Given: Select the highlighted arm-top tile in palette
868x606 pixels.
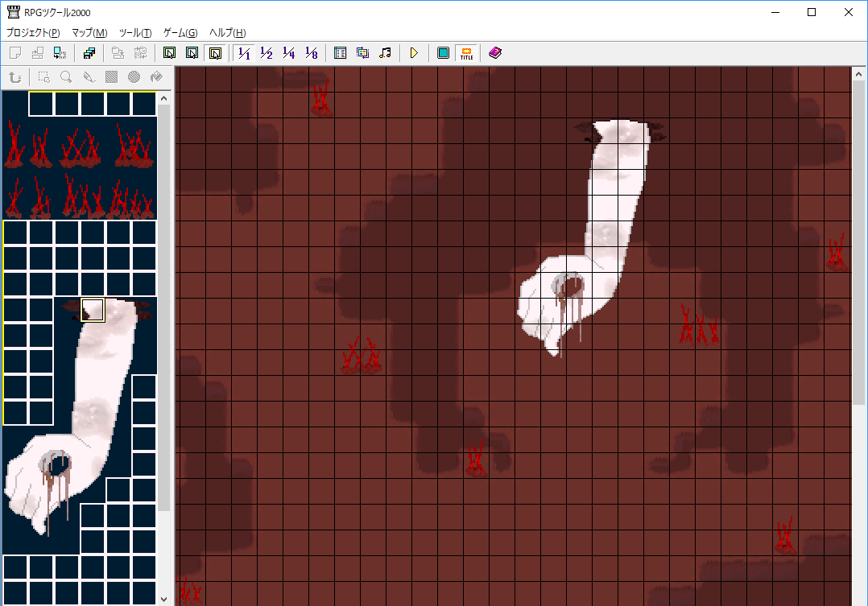Looking at the screenshot, I should tap(93, 310).
